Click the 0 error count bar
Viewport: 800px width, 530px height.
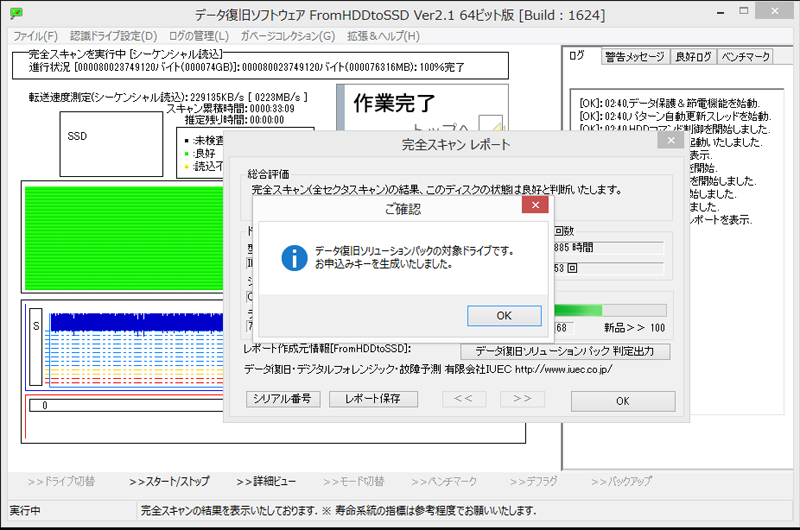click(127, 406)
